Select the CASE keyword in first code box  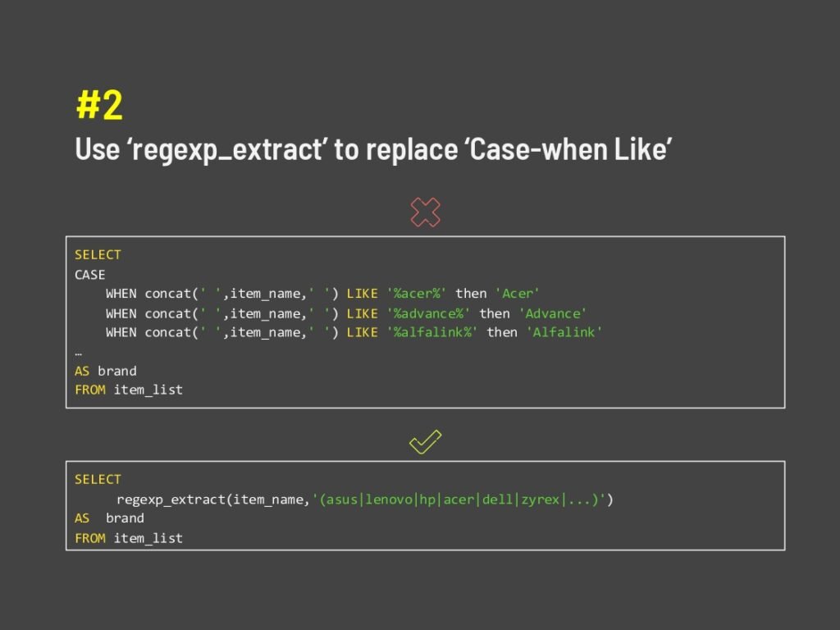(90, 274)
